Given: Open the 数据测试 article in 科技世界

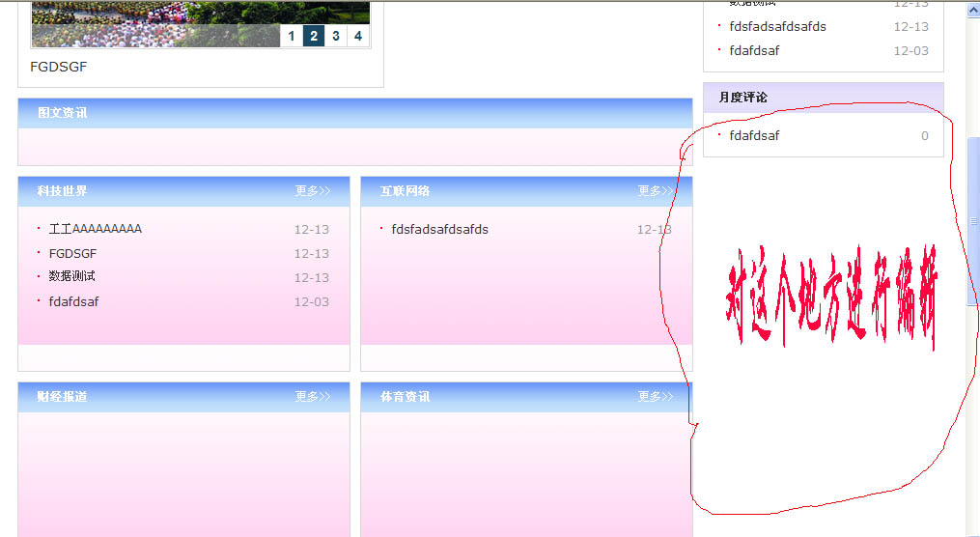Looking at the screenshot, I should pyautogui.click(x=71, y=276).
